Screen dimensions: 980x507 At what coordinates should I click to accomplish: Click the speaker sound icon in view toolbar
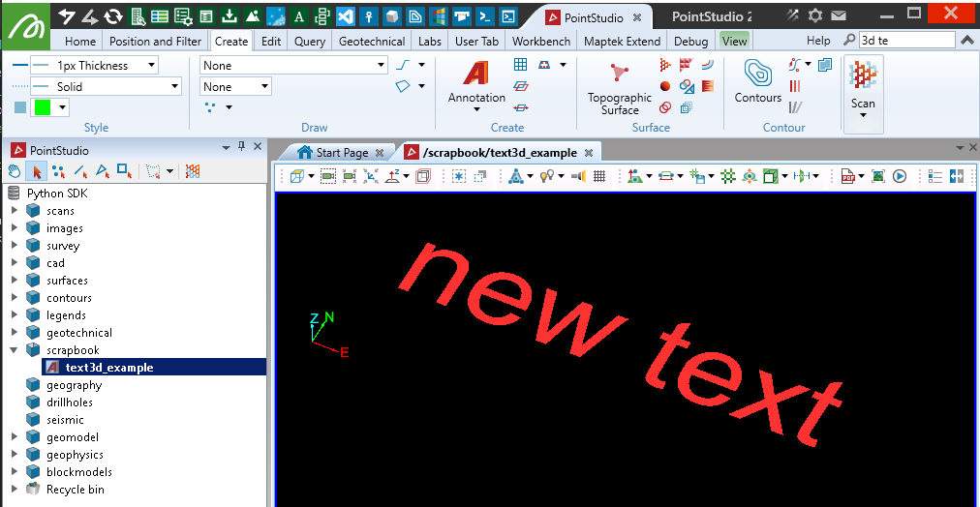[579, 177]
